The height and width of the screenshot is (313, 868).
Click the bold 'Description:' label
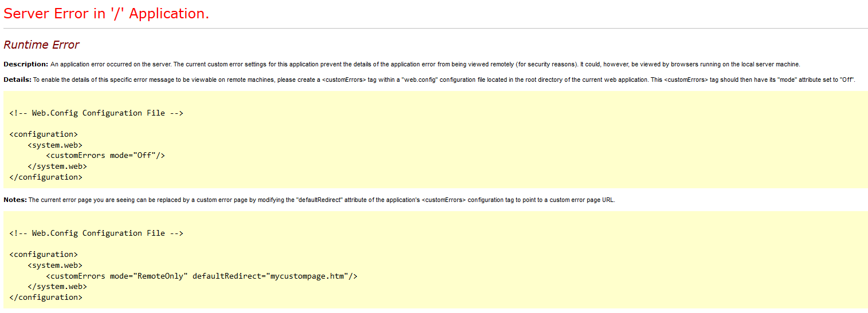tap(26, 64)
